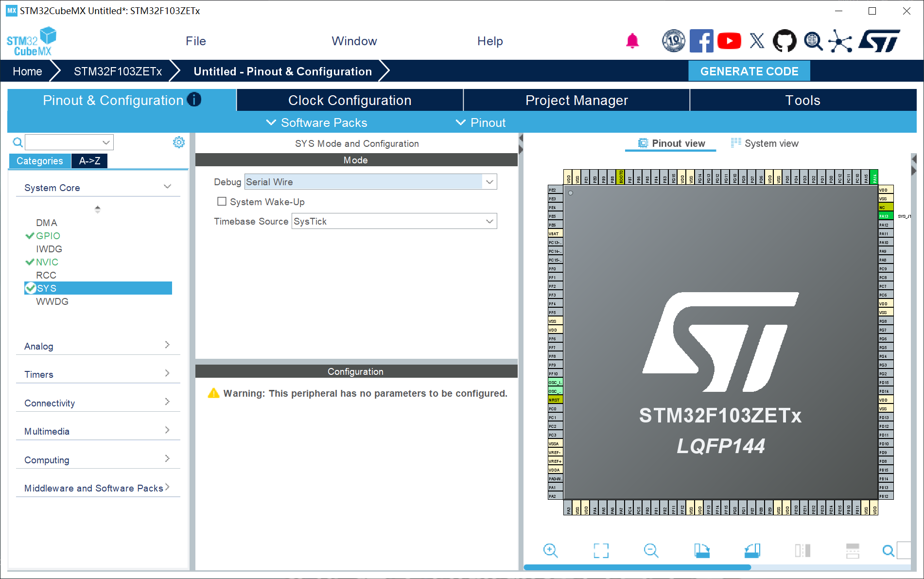Rotate the chip view counterclockwise
This screenshot has height=579, width=924.
click(x=752, y=550)
